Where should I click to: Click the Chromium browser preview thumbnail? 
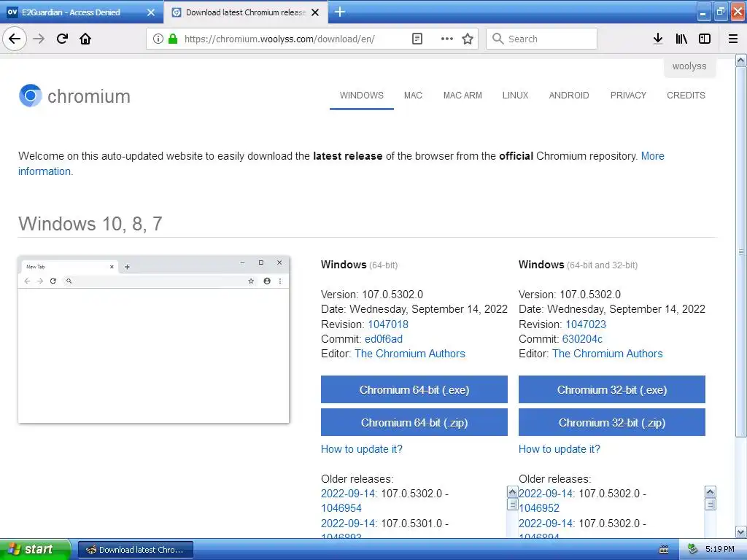point(153,339)
